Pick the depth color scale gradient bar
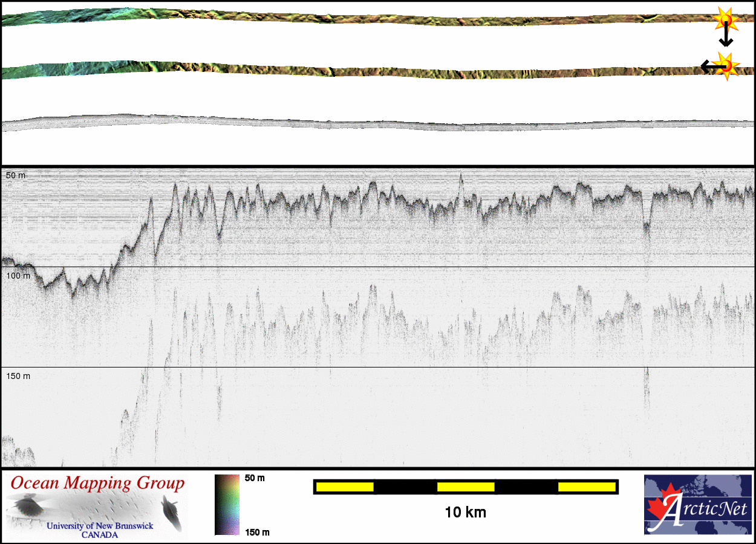Viewport: 756px width, 544px height. click(227, 505)
